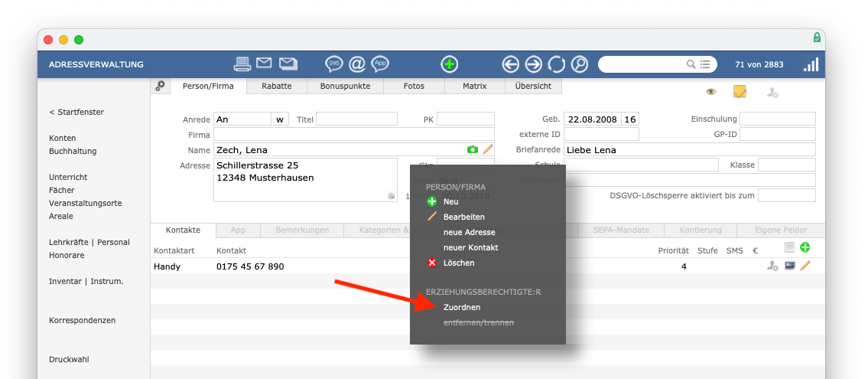Open Lehrkräfte | Personal in the sidebar
Screen dimensions: 868x379
coord(89,242)
